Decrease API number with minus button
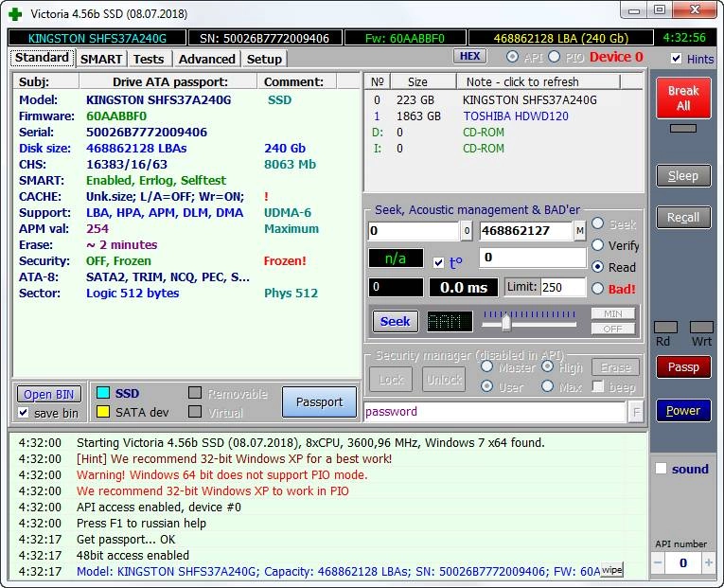Viewport: 724px width, 588px height. click(x=658, y=562)
